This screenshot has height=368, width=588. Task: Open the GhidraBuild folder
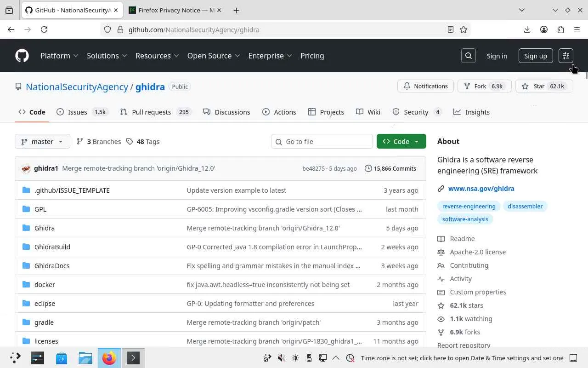(52, 247)
